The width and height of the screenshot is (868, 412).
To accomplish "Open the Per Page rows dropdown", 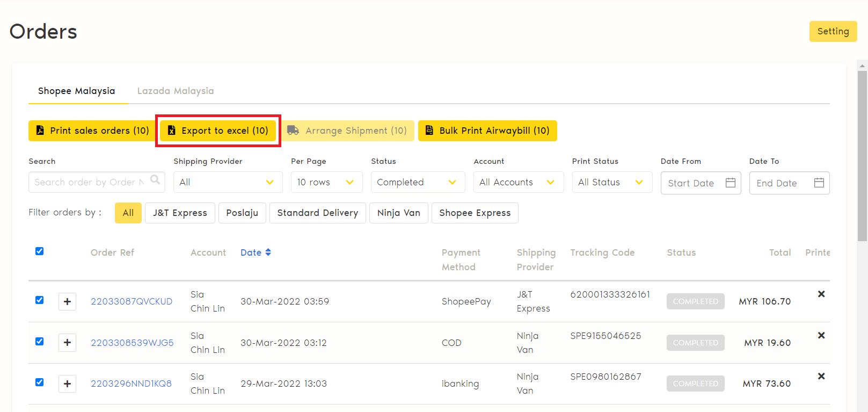I will pos(326,182).
